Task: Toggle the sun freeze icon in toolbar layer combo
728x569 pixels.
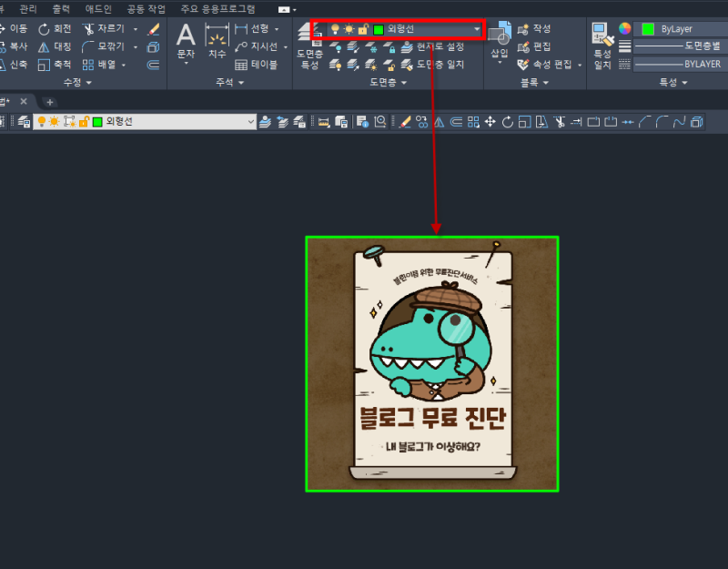Action: coord(55,122)
